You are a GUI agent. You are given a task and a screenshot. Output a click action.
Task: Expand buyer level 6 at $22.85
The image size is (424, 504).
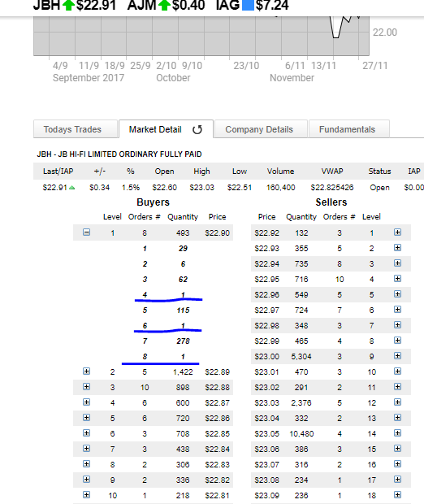tap(86, 433)
